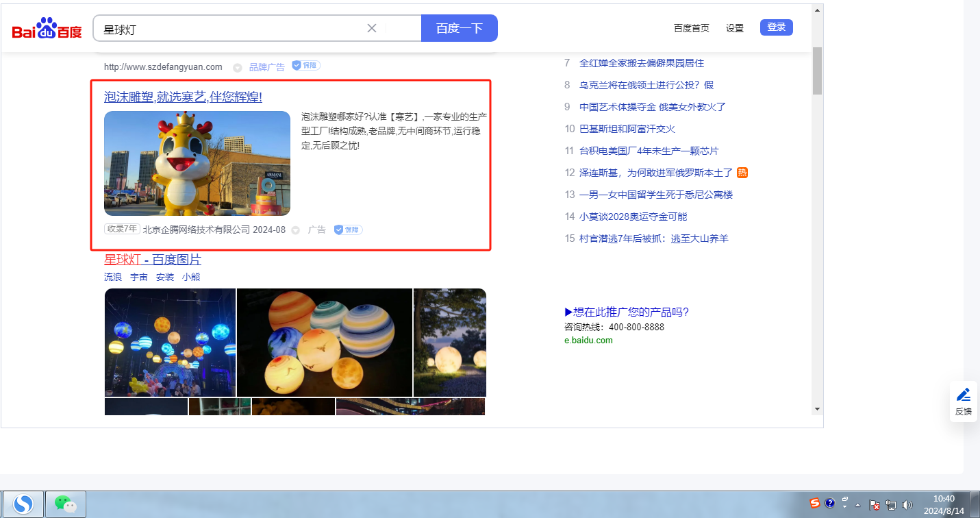Open the large glowing planet balls image
This screenshot has width=980, height=518.
[325, 343]
